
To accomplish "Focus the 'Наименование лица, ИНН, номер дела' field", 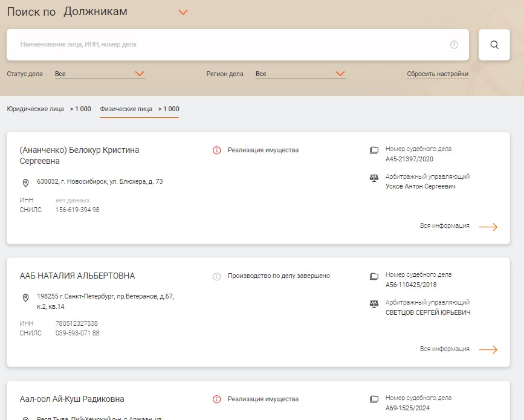I will coord(238,45).
